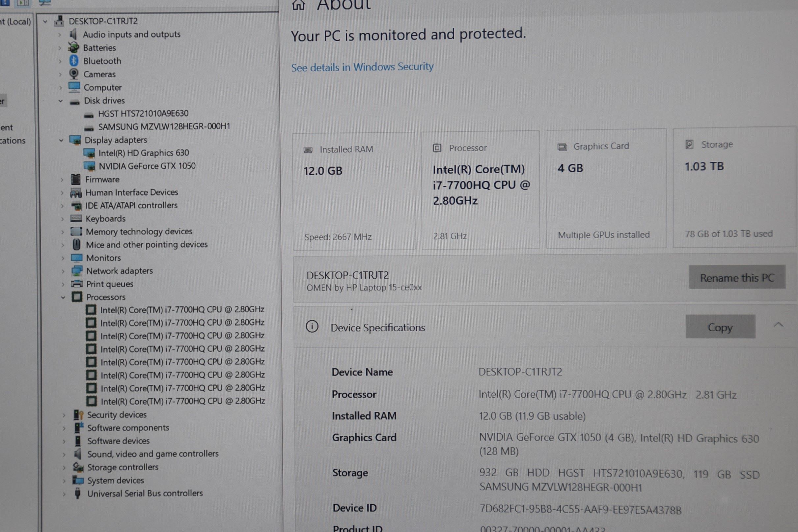
Task: Click the Security devices category icon
Action: click(x=78, y=415)
